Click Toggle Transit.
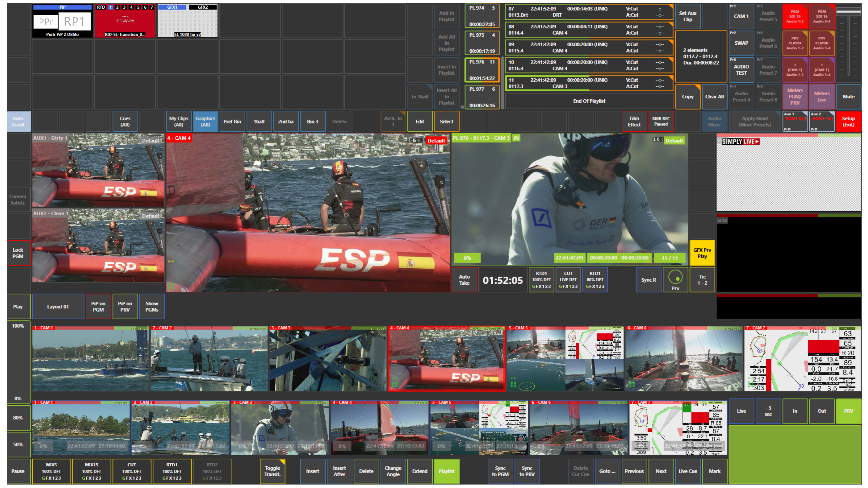868x488 pixels. [x=273, y=471]
